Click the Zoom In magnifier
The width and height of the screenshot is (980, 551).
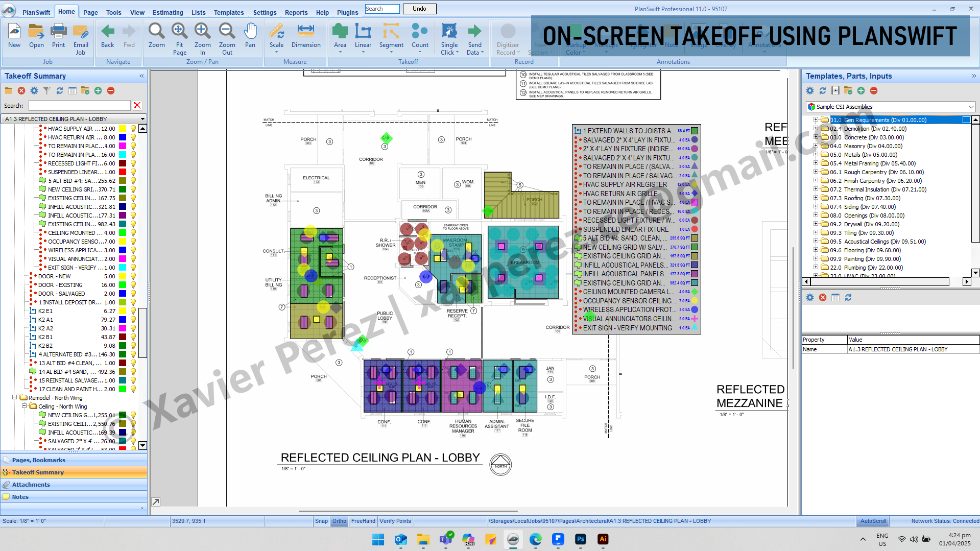tap(202, 39)
